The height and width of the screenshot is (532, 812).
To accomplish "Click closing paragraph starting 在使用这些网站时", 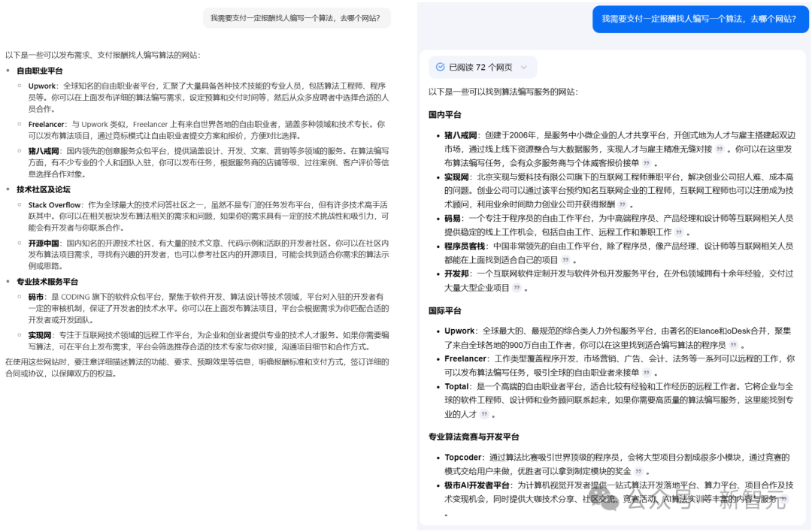I will [x=197, y=368].
